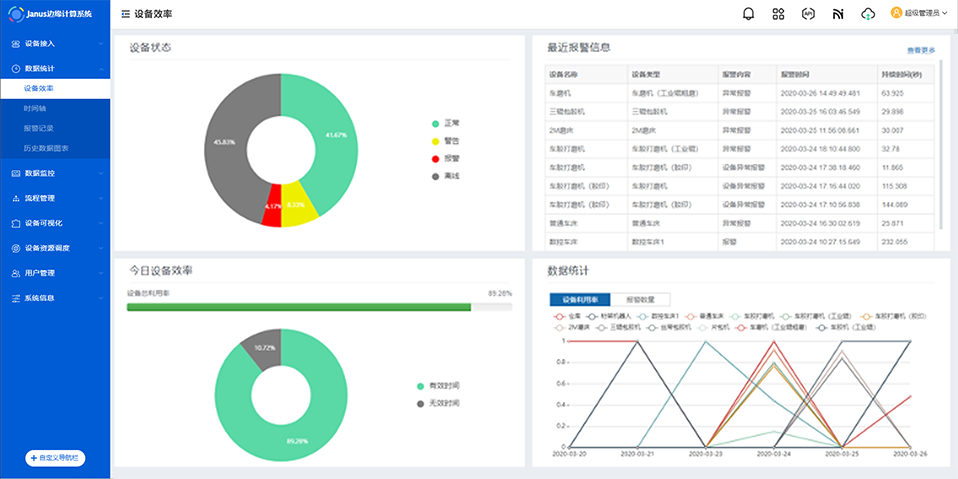Viewport: 958px width, 479px height.
Task: Click the NFC-style signal icon in header
Action: (838, 14)
